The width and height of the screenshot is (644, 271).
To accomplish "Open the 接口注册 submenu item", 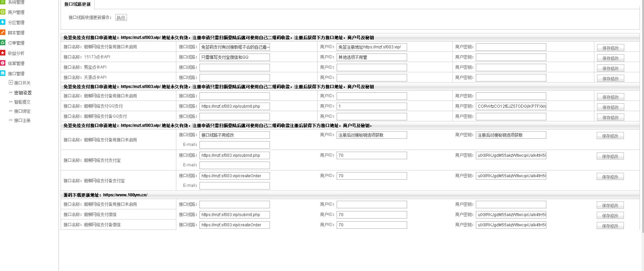I will [22, 120].
